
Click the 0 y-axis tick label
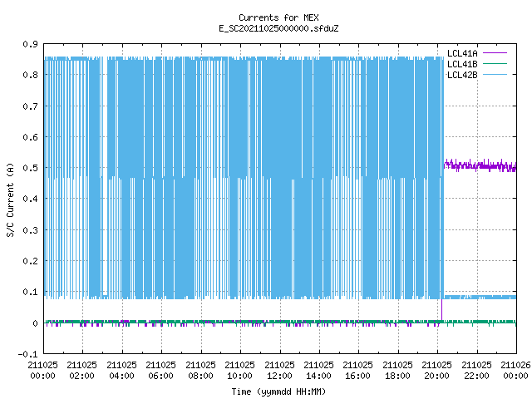click(35, 323)
